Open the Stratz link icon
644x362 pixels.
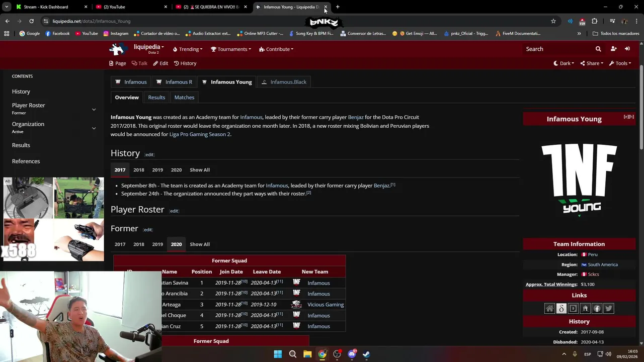coord(585,309)
